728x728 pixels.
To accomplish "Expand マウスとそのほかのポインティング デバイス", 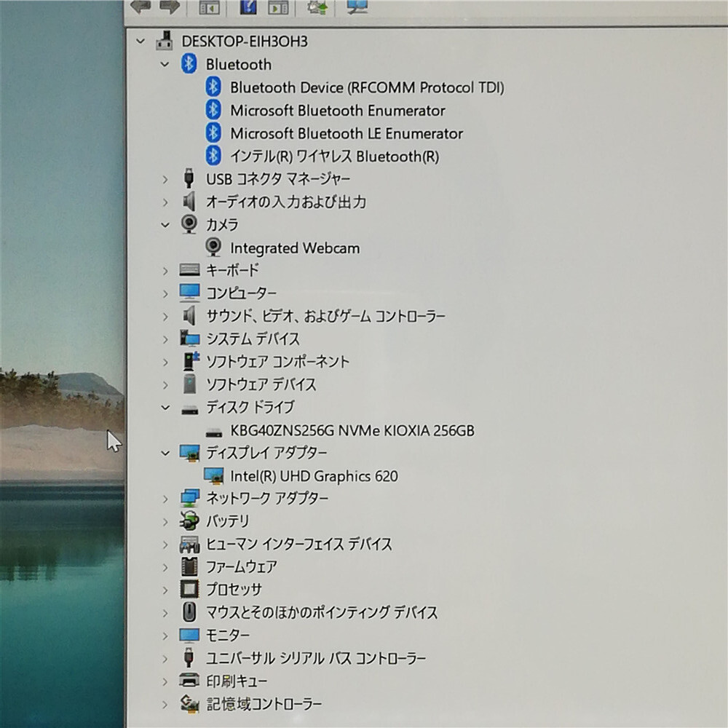I will coord(165,613).
